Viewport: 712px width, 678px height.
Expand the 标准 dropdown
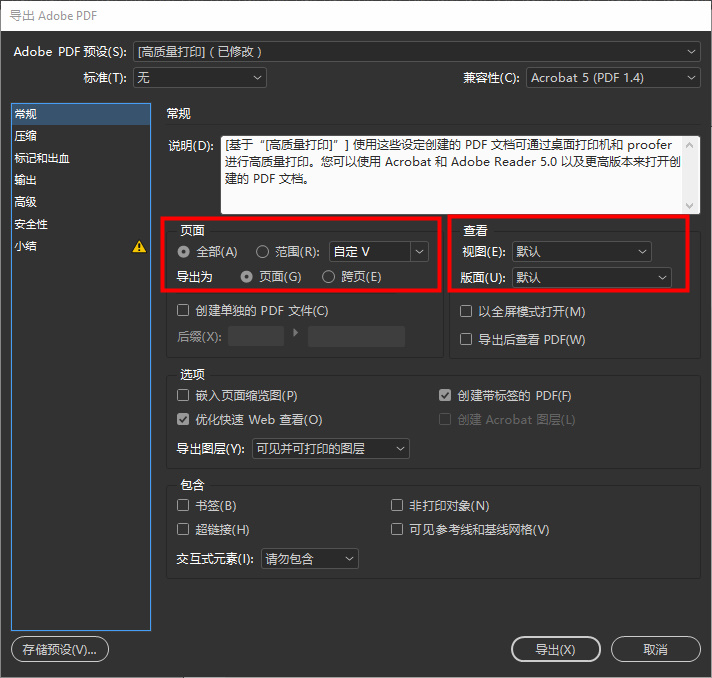201,78
